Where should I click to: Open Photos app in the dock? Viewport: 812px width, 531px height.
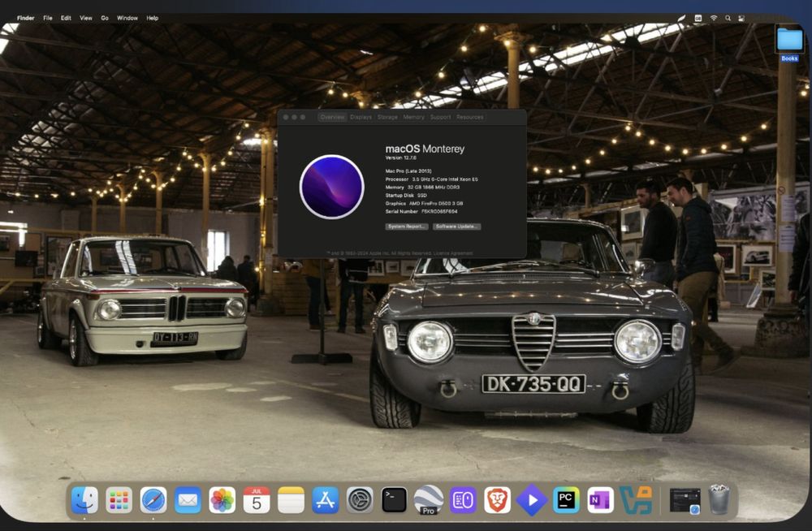point(222,499)
